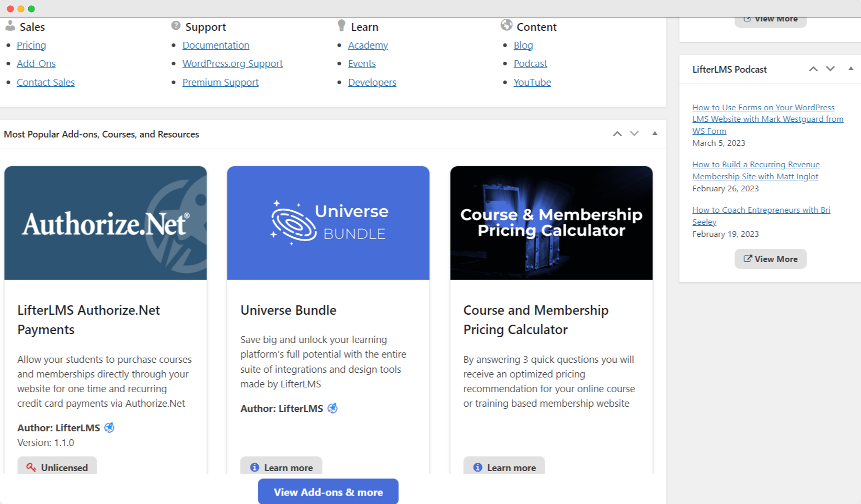Screen dimensions: 861x504
Task: Move Most Popular Add-ons panel down
Action: click(x=634, y=134)
